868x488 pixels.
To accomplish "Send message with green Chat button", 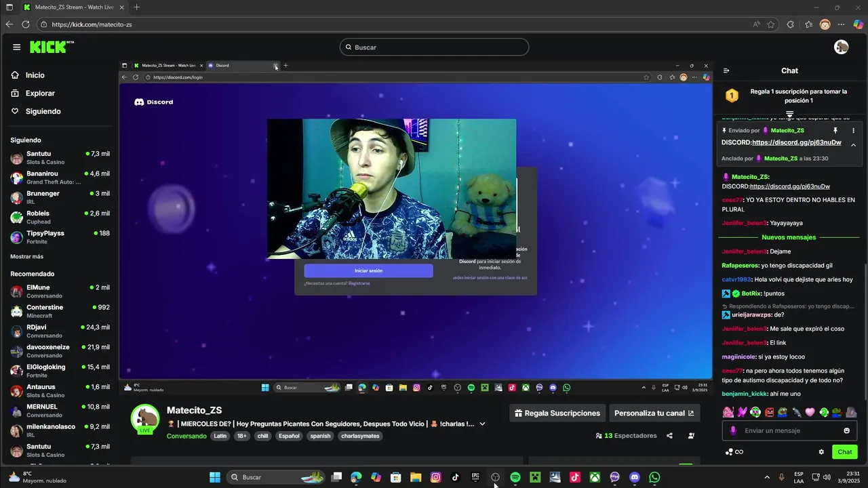I will [844, 452].
